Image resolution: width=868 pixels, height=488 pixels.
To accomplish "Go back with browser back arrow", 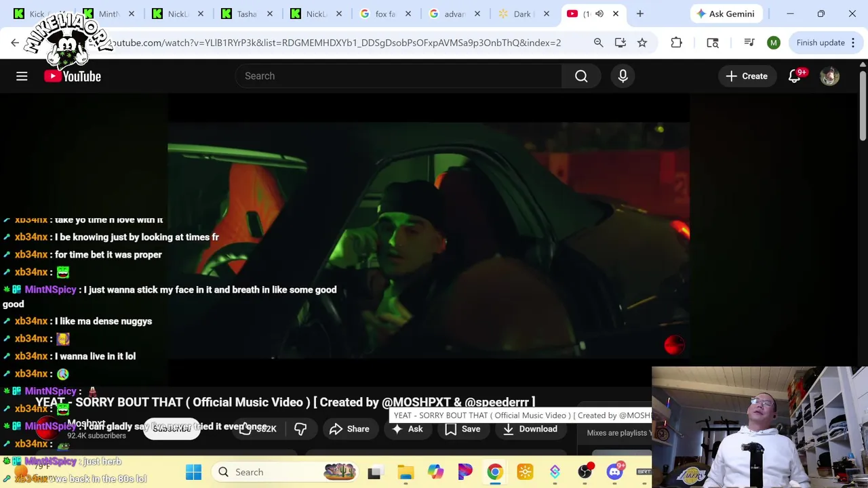I will point(15,43).
